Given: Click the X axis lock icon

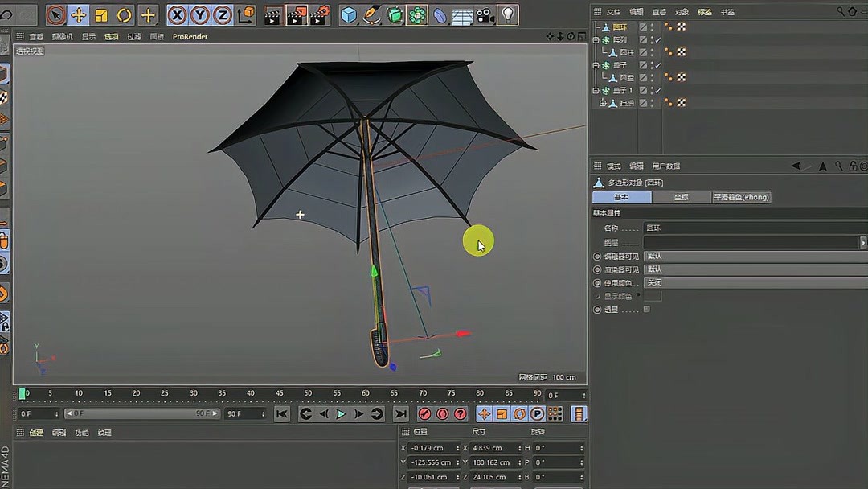Looking at the screenshot, I should 177,14.
